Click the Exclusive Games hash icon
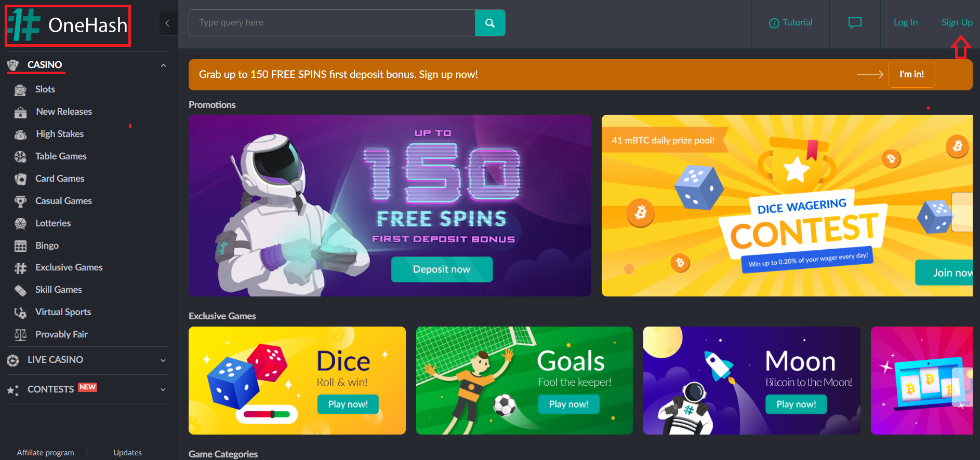This screenshot has height=460, width=980. pyautogui.click(x=20, y=268)
